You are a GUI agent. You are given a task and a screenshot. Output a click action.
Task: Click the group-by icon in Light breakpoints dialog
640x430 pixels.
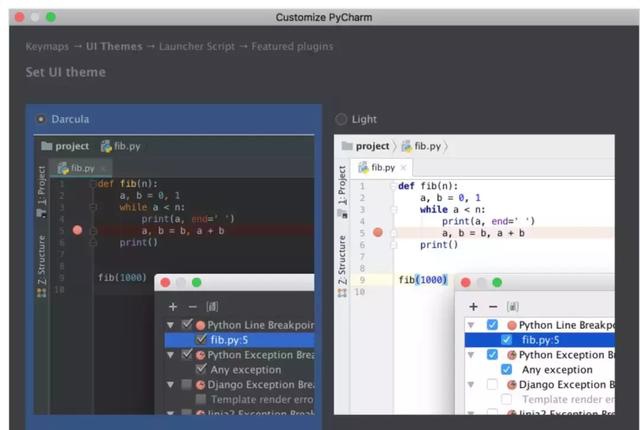click(x=513, y=307)
